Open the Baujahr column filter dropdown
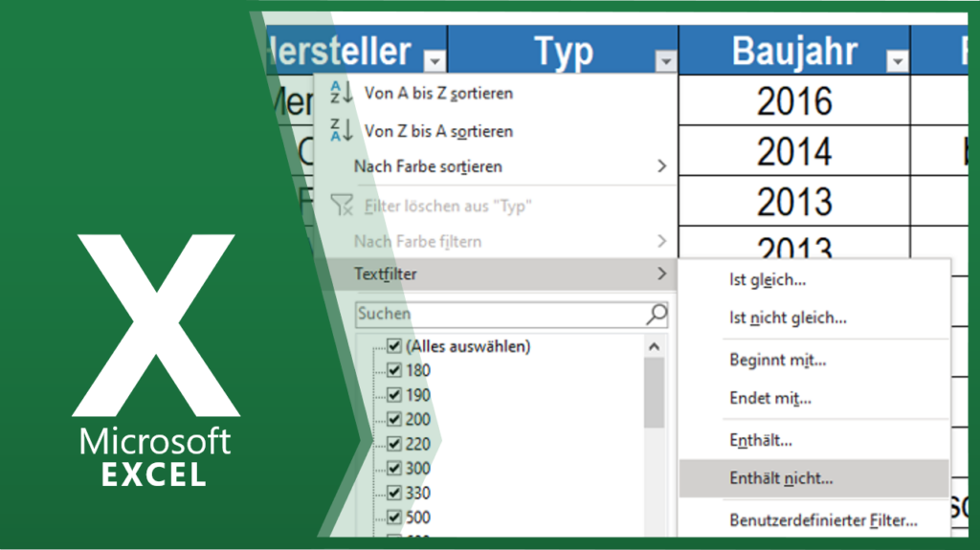This screenshot has height=550, width=980. coord(897,60)
